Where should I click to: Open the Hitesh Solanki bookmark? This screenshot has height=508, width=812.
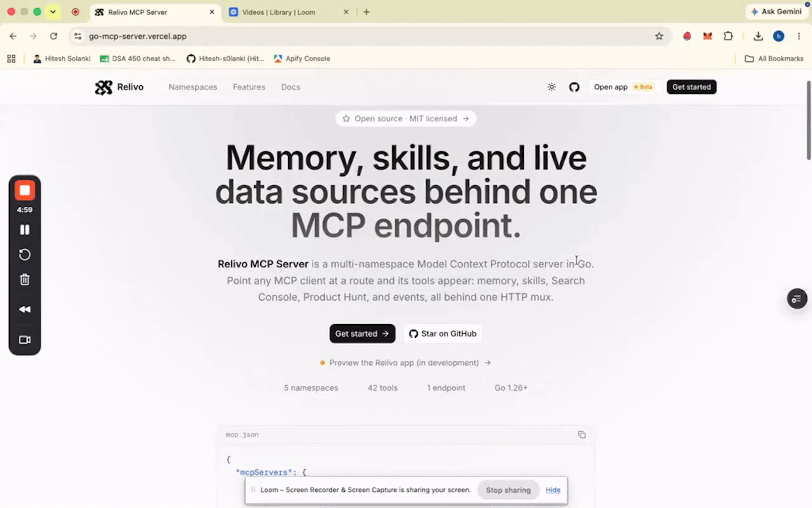(61, 58)
